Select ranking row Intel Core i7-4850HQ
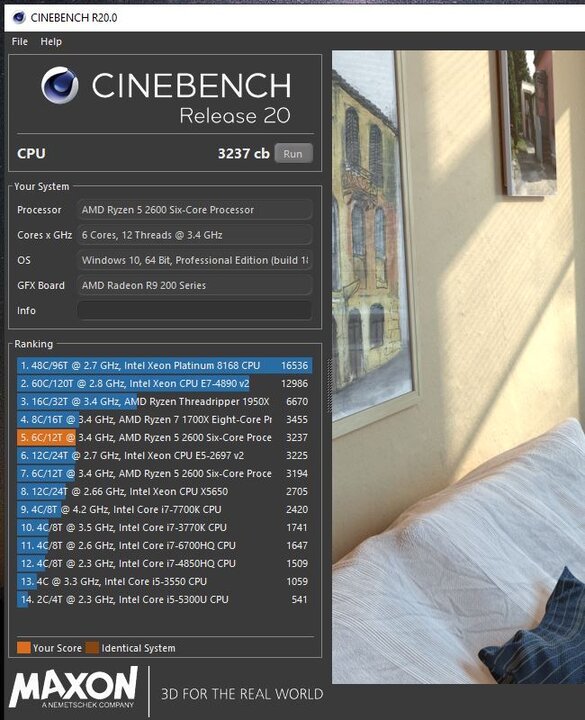Image resolution: width=585 pixels, height=720 pixels. tap(164, 563)
